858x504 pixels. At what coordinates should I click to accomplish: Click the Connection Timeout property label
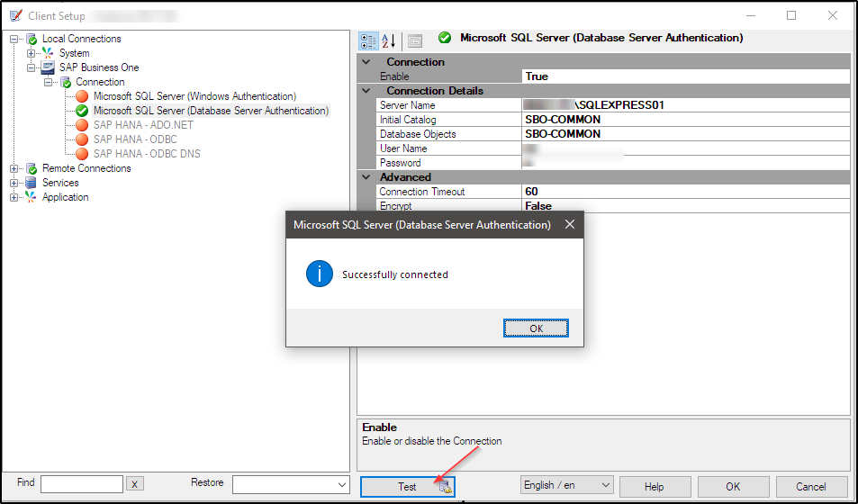pos(422,192)
